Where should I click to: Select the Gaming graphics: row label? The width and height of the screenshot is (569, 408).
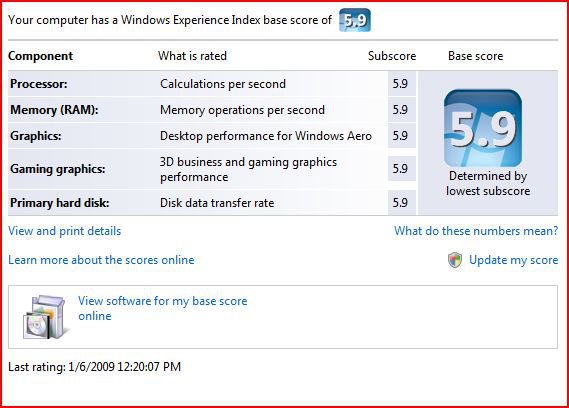click(58, 169)
